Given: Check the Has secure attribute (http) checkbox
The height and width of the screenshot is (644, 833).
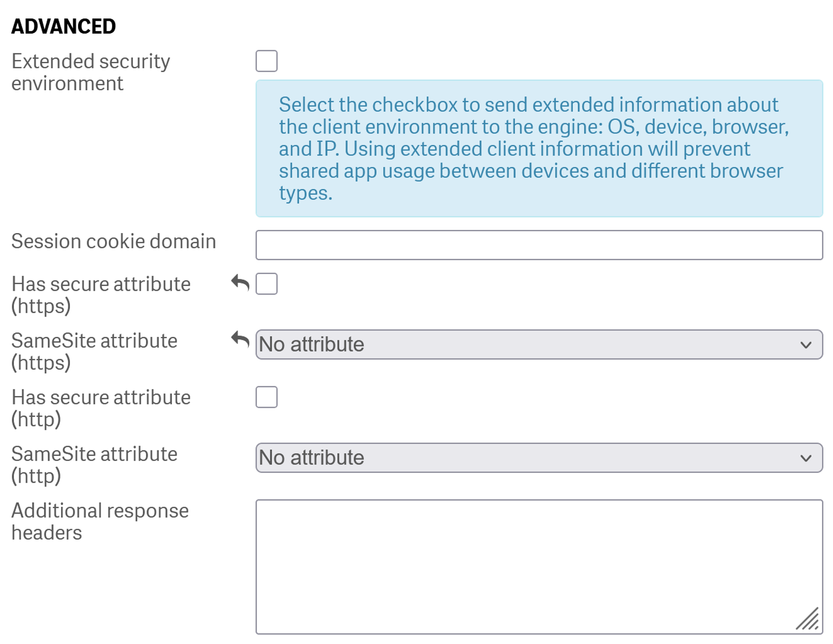Looking at the screenshot, I should [x=267, y=397].
